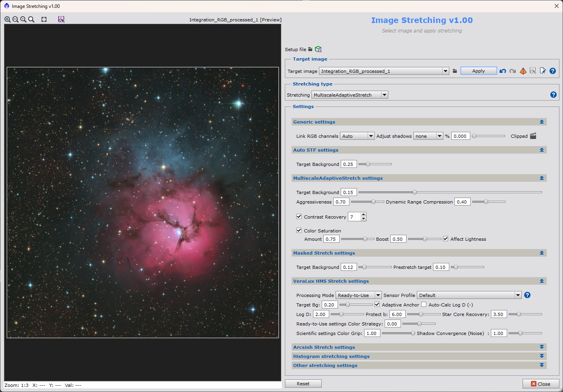The image size is (563, 392).
Task: Expand Arcsinh Stretch settings section
Action: coord(541,347)
